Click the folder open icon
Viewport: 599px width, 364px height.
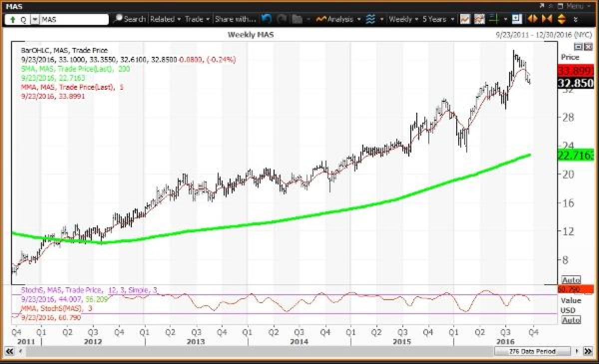pyautogui.click(x=297, y=19)
